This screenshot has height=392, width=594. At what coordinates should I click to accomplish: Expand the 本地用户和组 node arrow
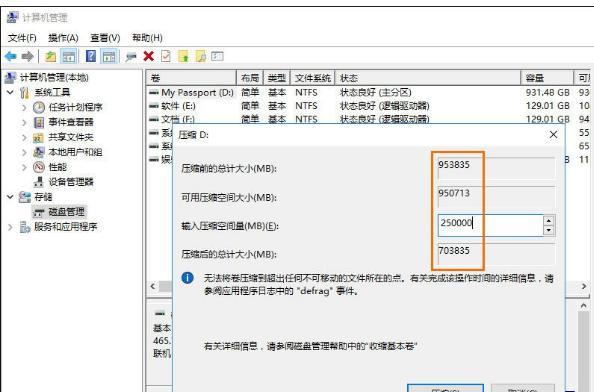point(24,152)
